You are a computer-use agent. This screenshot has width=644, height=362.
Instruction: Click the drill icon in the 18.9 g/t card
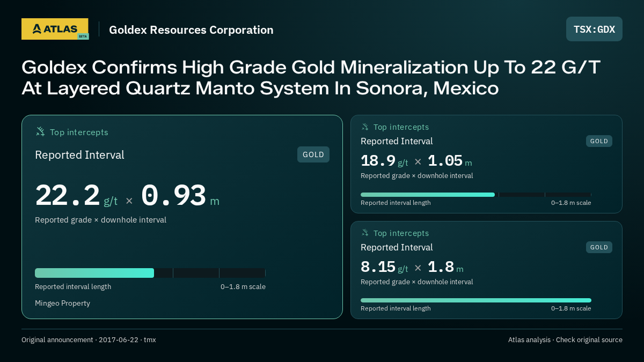[365, 127]
